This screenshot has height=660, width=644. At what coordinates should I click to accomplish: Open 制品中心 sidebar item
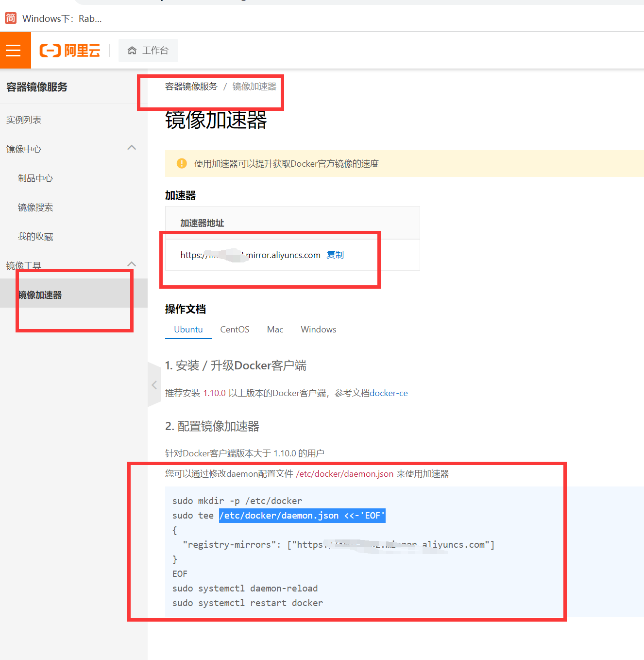[35, 178]
